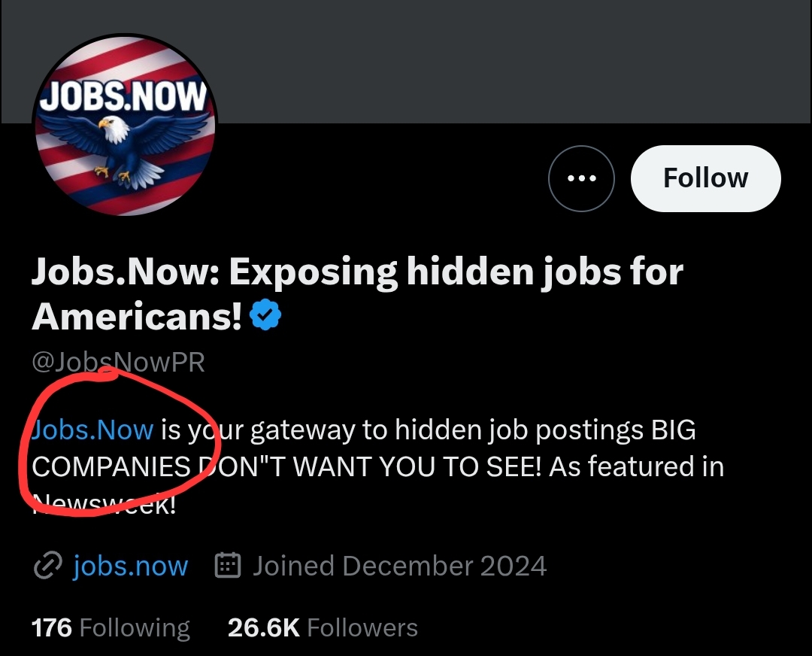Click the blue verified checkmark badge
The width and height of the screenshot is (812, 656).
pyautogui.click(x=265, y=314)
